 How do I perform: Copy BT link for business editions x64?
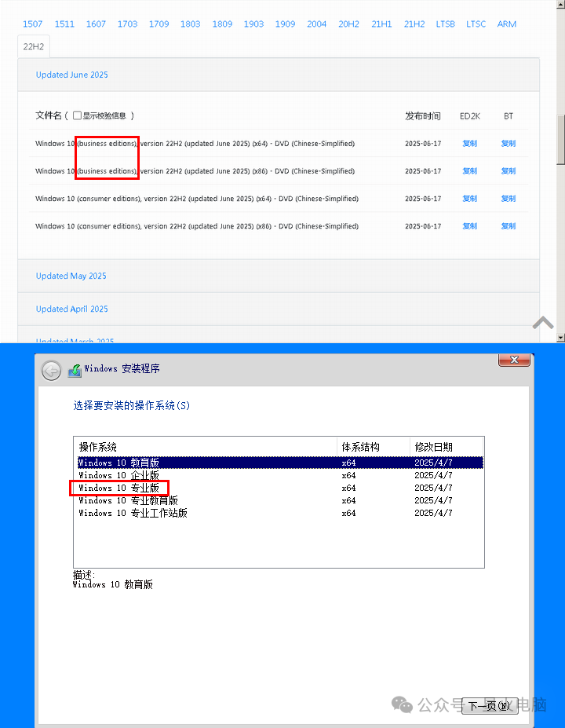point(508,144)
